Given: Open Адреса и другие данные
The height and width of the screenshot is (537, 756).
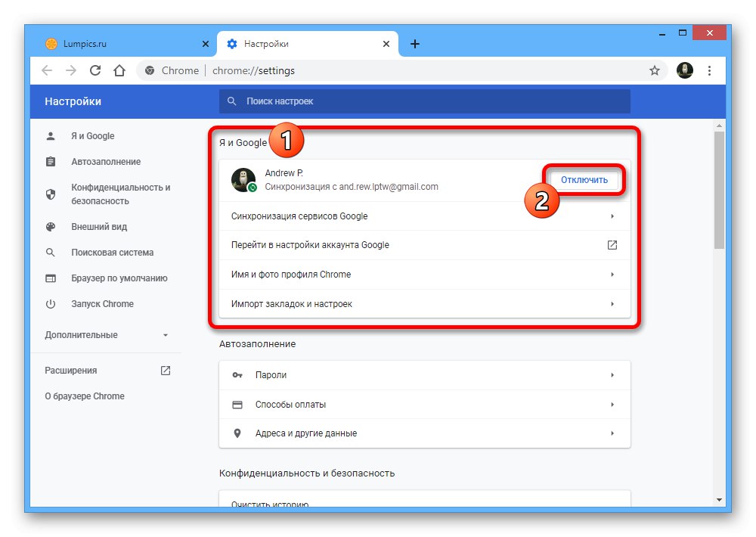Looking at the screenshot, I should click(x=425, y=433).
